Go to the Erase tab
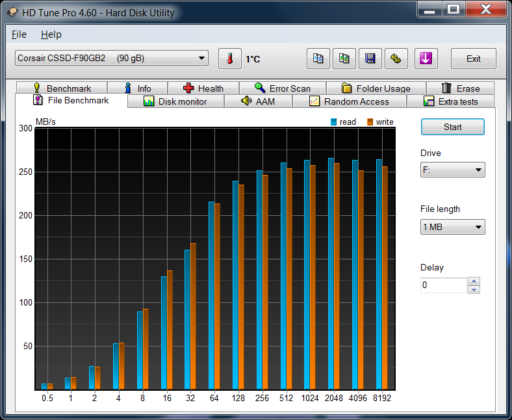This screenshot has height=420, width=512. (x=460, y=88)
